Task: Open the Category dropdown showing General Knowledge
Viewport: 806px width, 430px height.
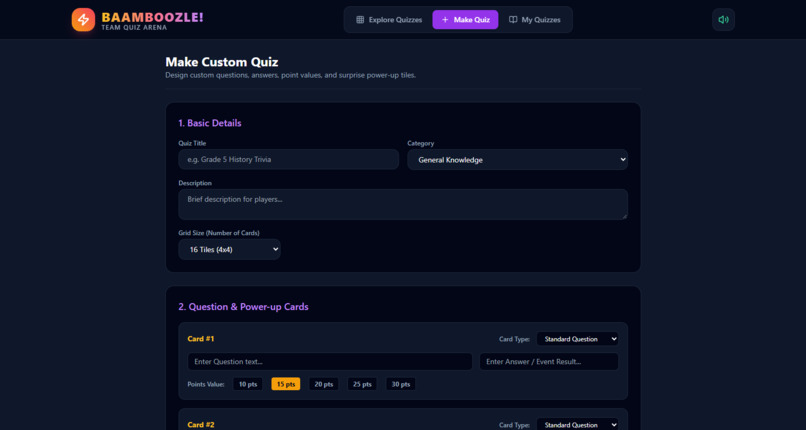Action: point(518,159)
